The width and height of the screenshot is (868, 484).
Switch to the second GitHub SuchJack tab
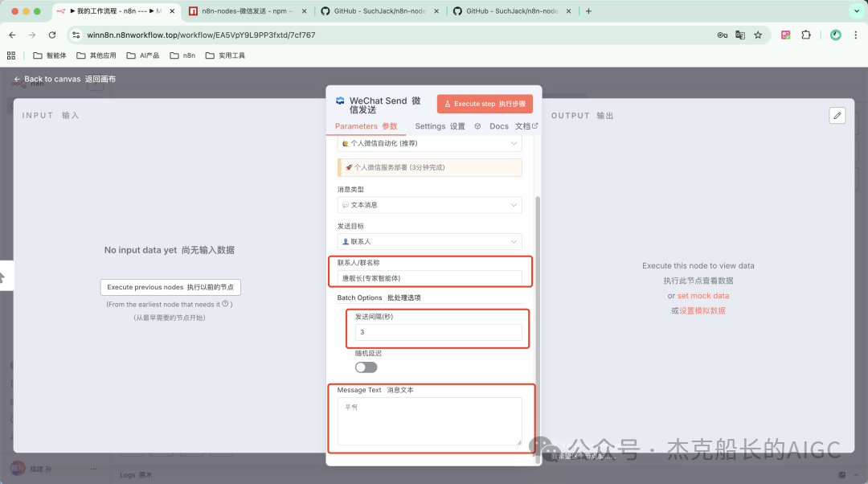pos(512,11)
